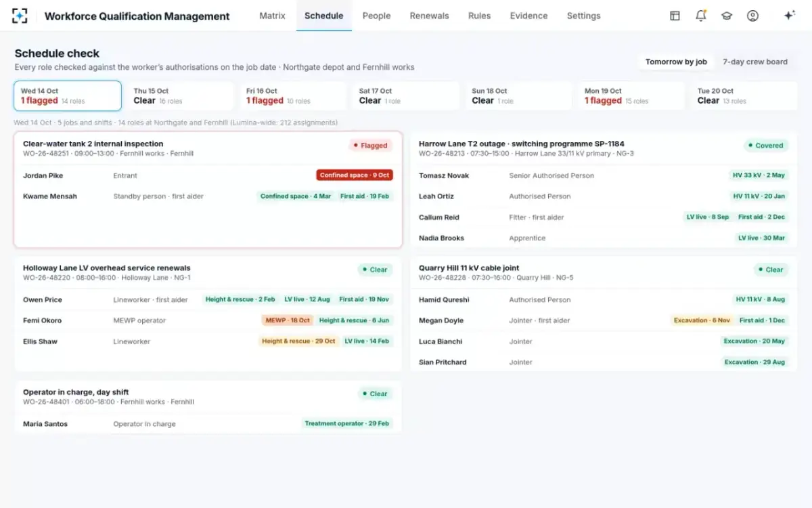Open the AI sparkle assistant icon
This screenshot has width=812, height=508.
[x=789, y=16]
